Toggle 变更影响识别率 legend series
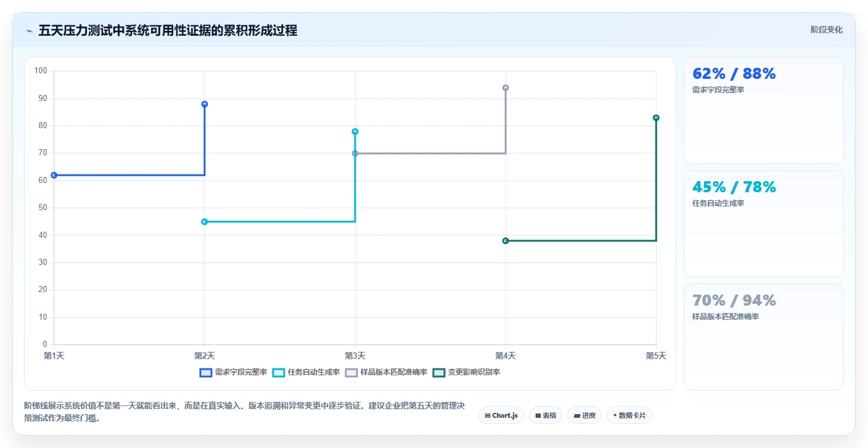Screen dimensions: 868x448 [x=467, y=372]
